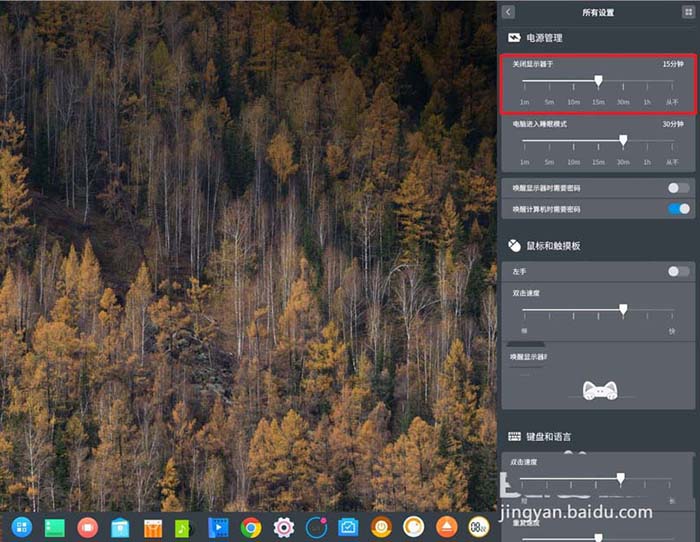
Task: Click the keyboard section first slider handle
Action: [621, 479]
